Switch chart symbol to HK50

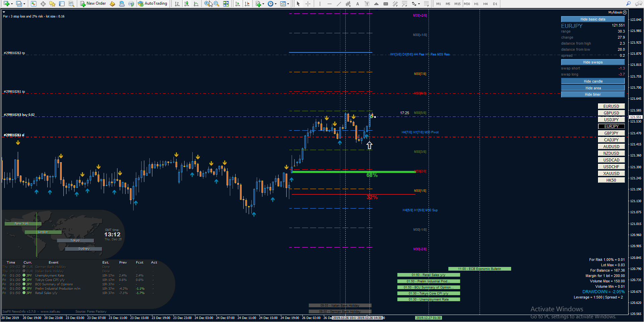(611, 180)
